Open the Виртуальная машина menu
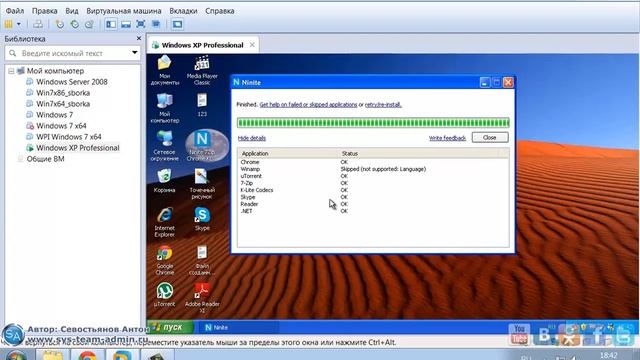The height and width of the screenshot is (360, 640). 124,11
